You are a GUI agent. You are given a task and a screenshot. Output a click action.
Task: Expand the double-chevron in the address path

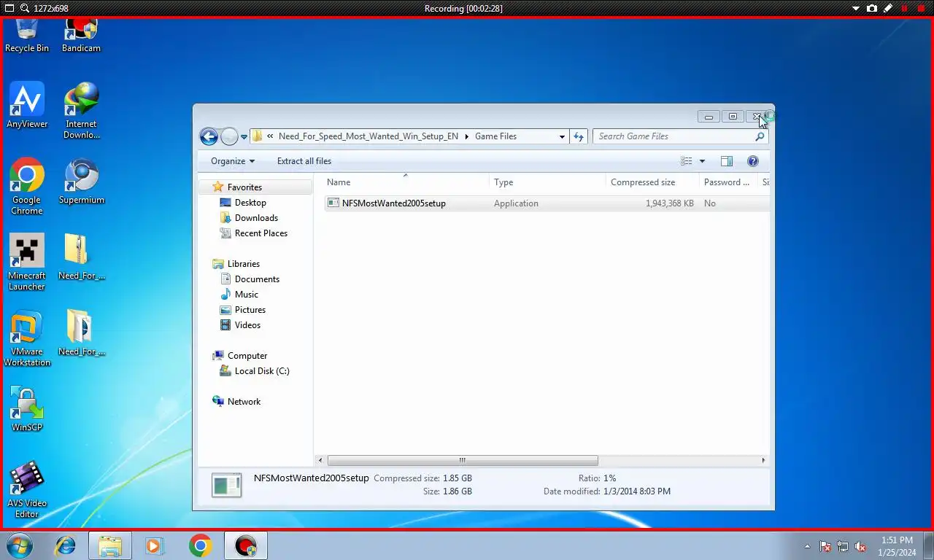(x=271, y=136)
